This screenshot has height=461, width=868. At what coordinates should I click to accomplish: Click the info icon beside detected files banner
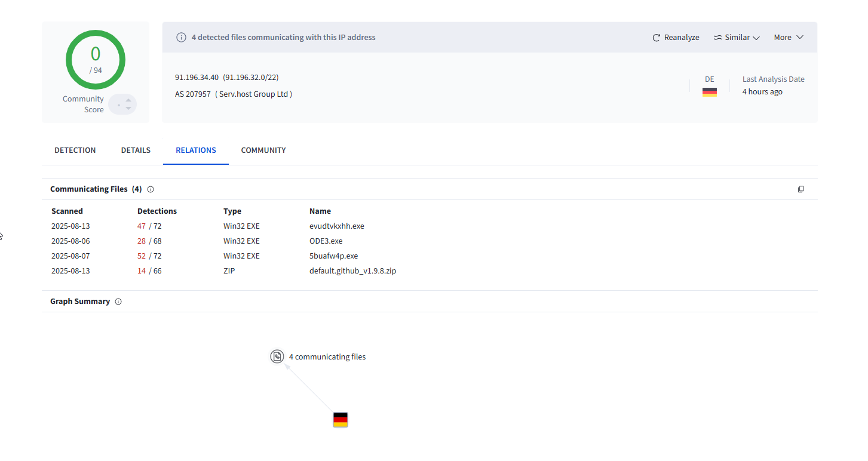pos(181,38)
